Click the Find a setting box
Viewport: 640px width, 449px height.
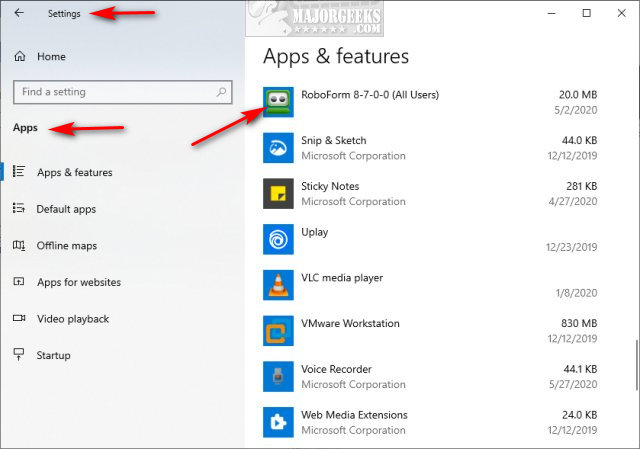point(122,92)
